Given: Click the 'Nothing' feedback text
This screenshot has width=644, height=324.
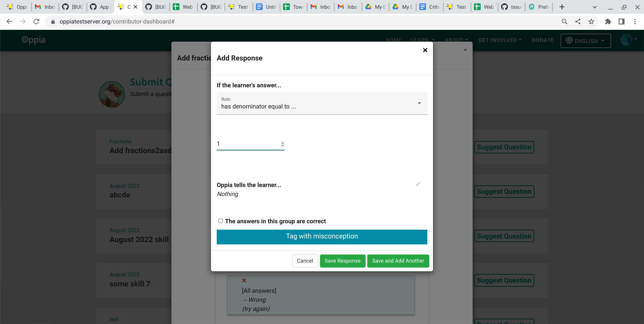Looking at the screenshot, I should click(227, 194).
